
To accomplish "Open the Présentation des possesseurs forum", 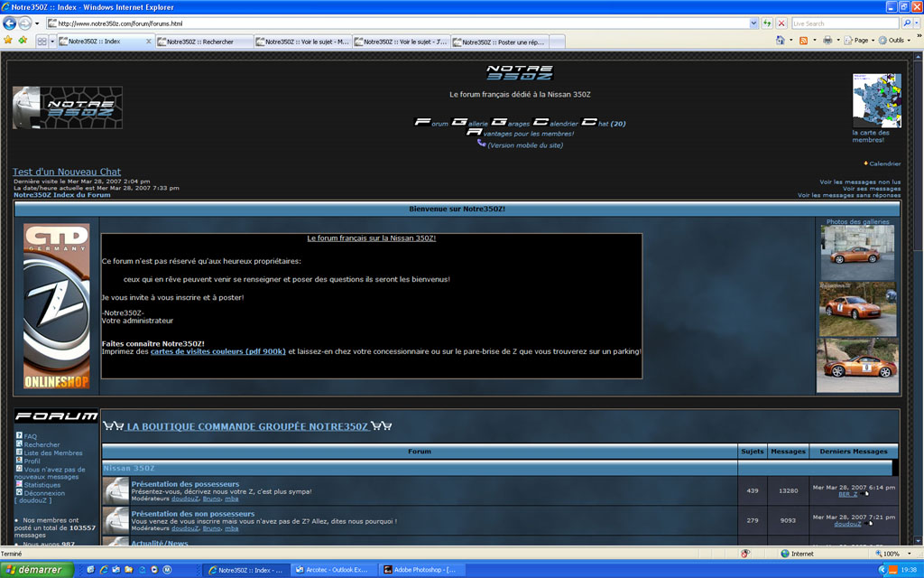I will (x=185, y=484).
